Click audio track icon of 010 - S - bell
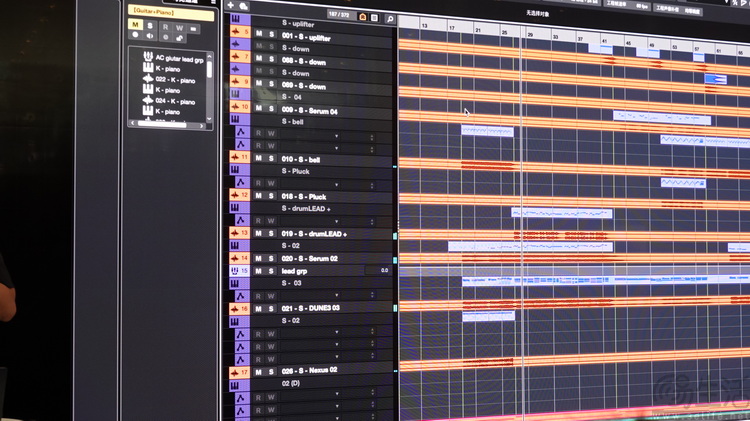The height and width of the screenshot is (421, 750). pos(235,156)
